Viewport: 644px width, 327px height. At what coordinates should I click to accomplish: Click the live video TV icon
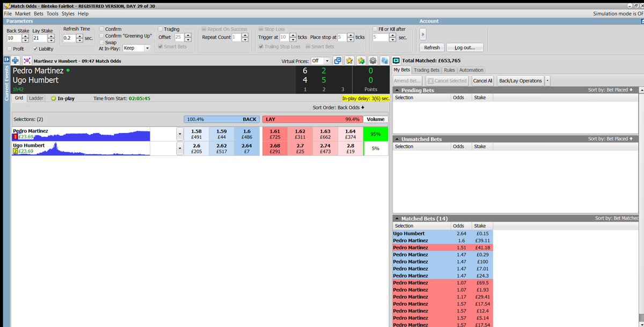pos(397,61)
